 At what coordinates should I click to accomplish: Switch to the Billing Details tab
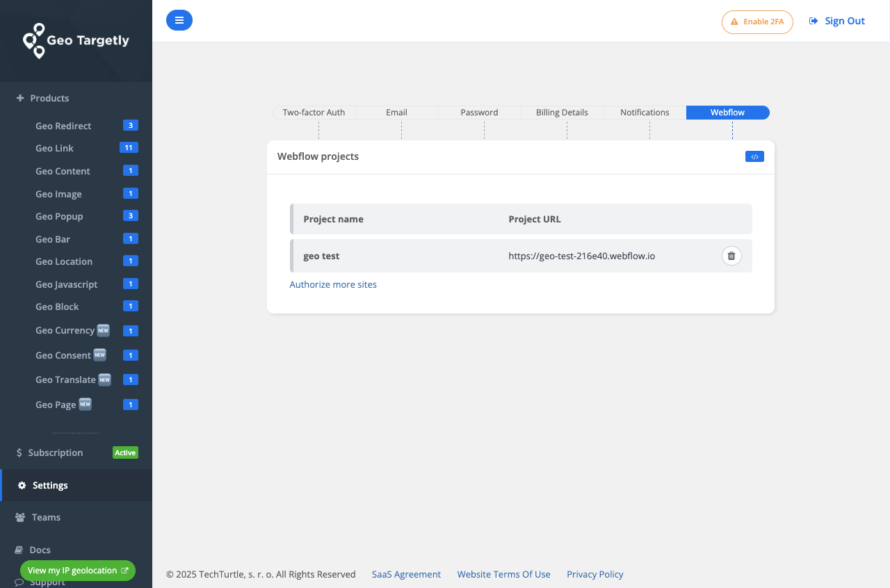[x=562, y=112]
